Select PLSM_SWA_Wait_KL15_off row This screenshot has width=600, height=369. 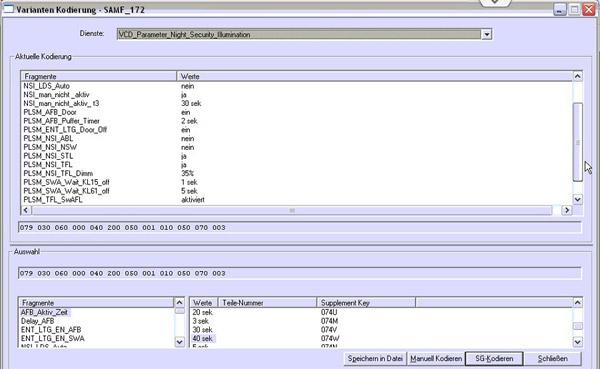coord(66,182)
